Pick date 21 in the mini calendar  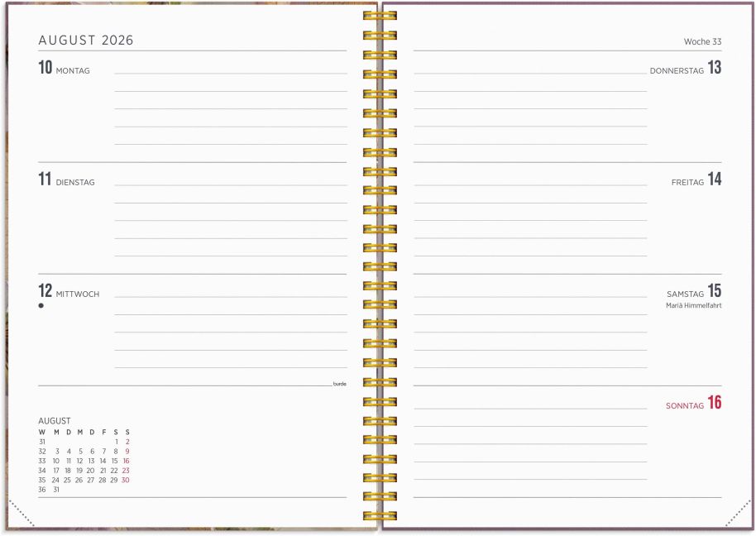[103, 471]
